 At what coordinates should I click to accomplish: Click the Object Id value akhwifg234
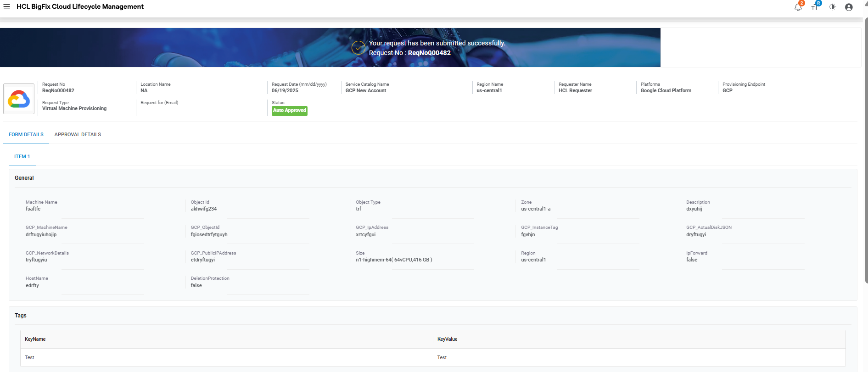[x=204, y=209]
